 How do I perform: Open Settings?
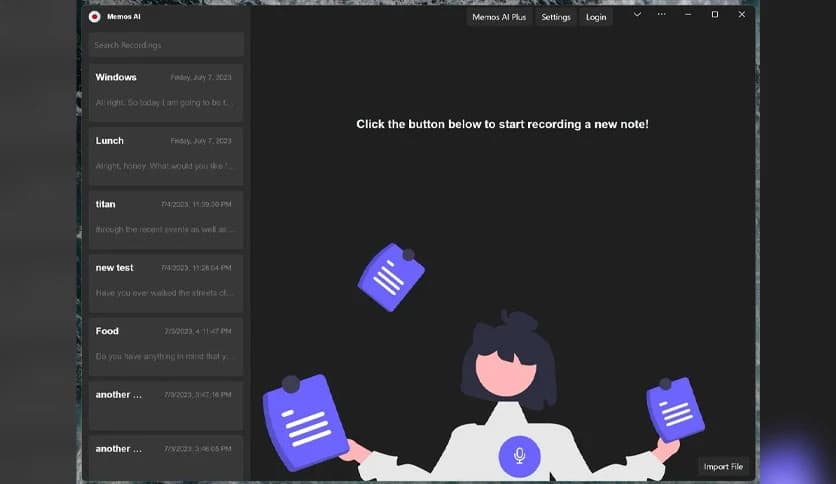click(x=556, y=17)
